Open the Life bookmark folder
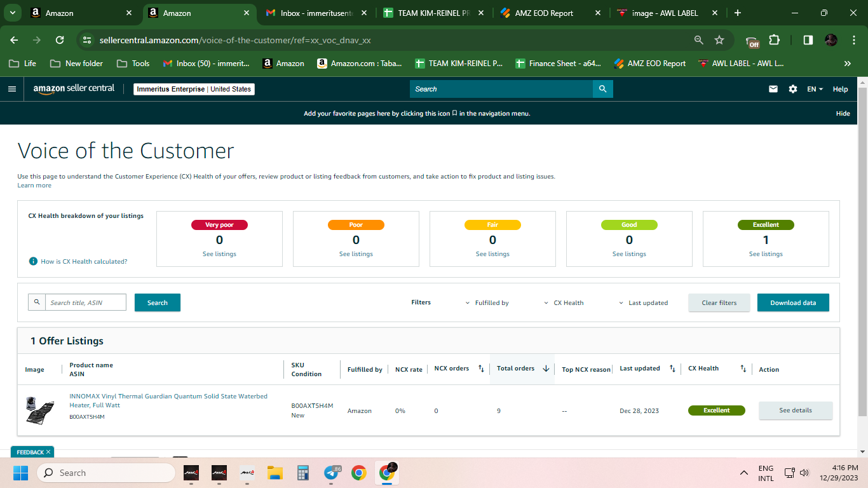868x488 pixels. coord(22,64)
